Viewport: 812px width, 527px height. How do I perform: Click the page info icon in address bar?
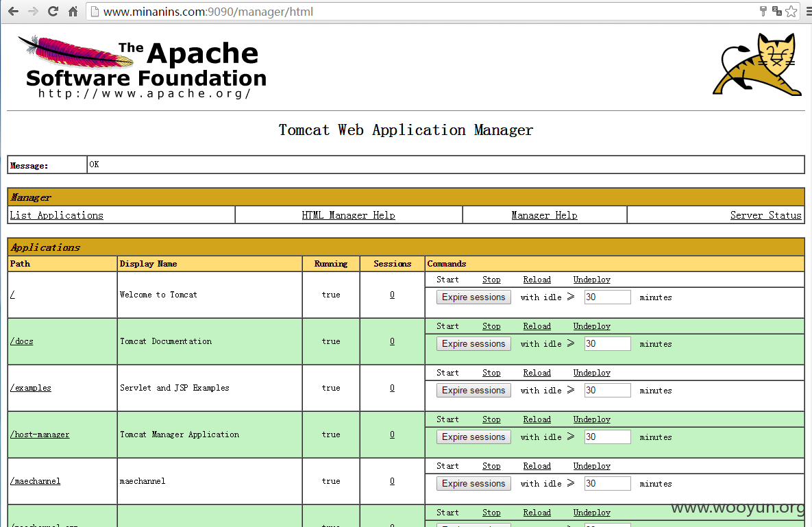[x=95, y=12]
